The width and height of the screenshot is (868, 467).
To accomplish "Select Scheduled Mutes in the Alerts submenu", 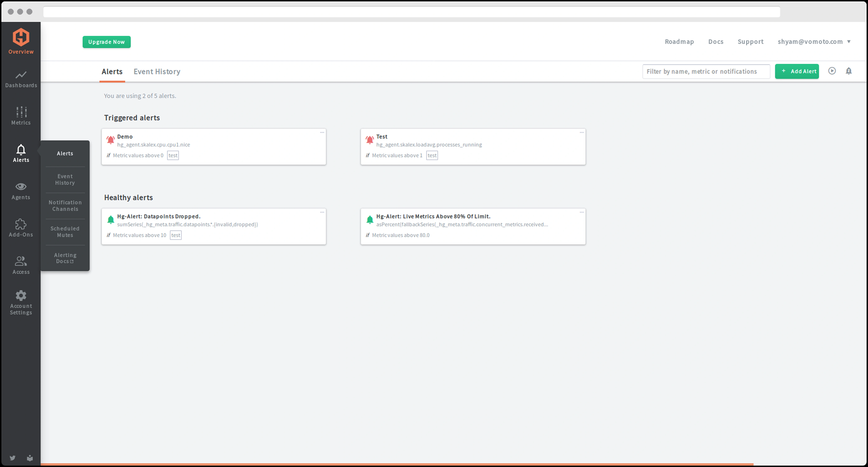I will (x=65, y=232).
